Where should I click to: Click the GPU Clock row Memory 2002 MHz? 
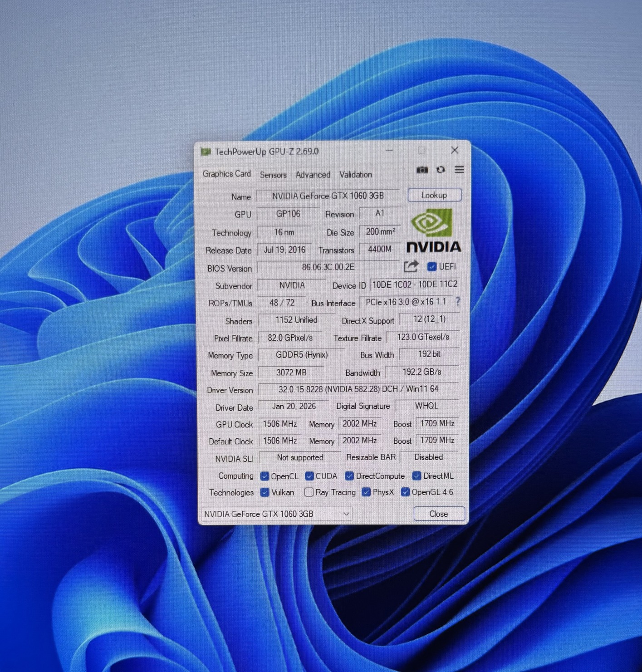360,424
